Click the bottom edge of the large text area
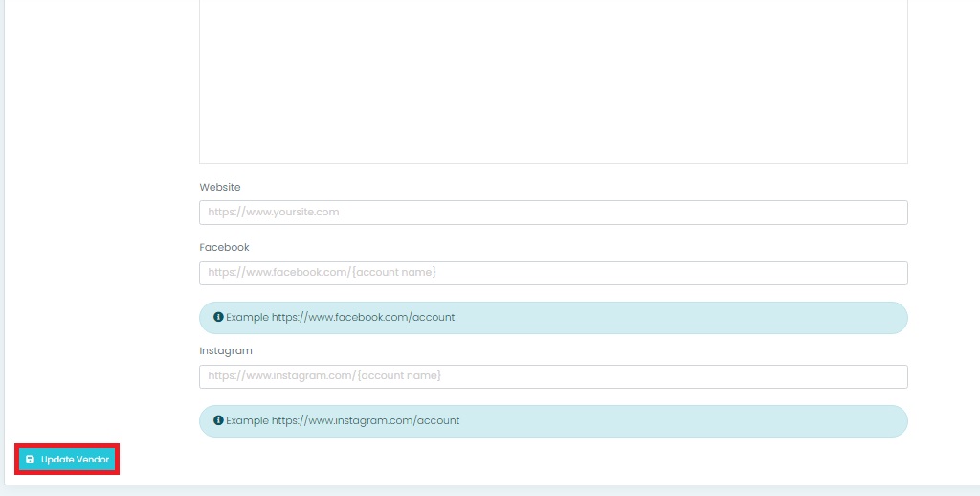The width and height of the screenshot is (980, 496). [x=553, y=163]
